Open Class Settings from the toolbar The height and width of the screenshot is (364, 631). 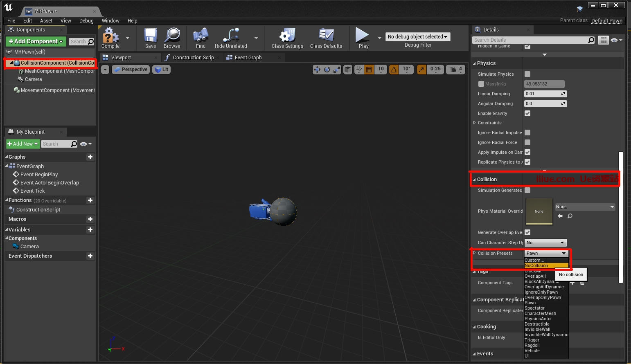(x=287, y=38)
